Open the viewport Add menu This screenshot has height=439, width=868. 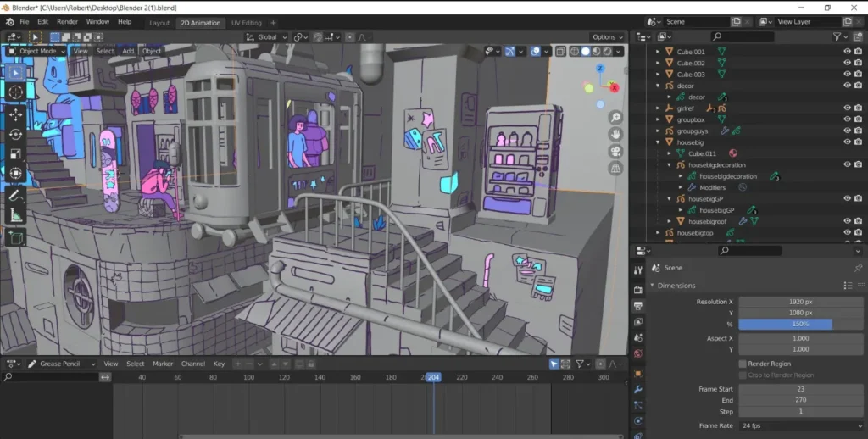click(x=128, y=51)
